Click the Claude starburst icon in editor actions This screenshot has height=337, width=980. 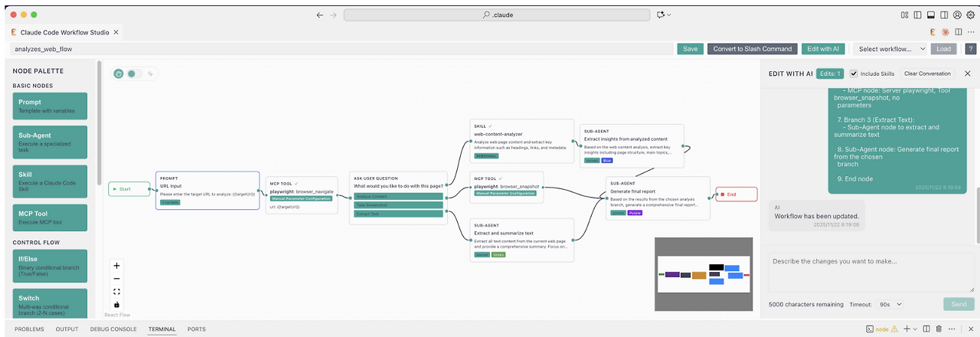tap(946, 32)
